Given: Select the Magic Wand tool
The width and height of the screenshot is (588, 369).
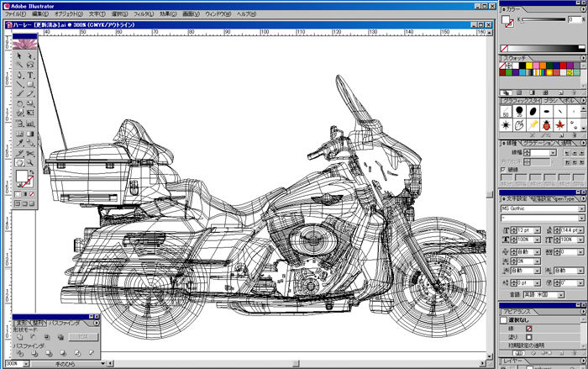Looking at the screenshot, I should pyautogui.click(x=19, y=66).
